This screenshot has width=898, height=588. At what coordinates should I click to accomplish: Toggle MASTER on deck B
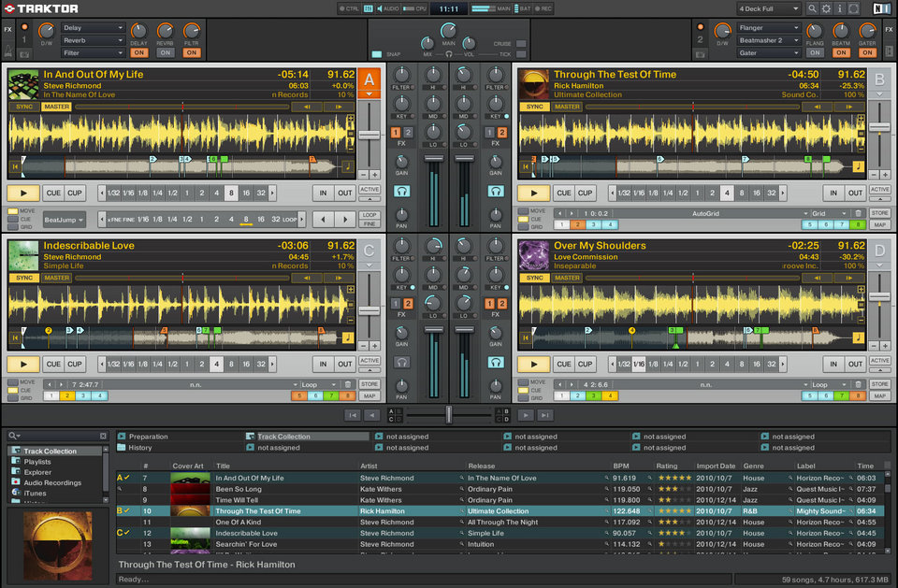point(567,108)
